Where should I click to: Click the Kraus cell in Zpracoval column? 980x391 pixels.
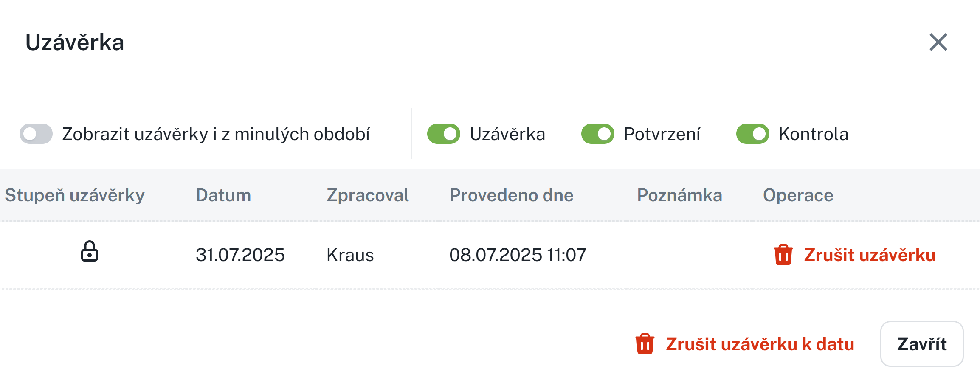(350, 255)
